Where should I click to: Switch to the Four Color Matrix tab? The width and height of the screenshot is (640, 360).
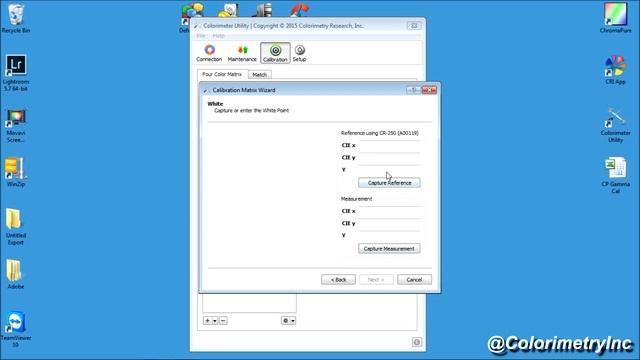(222, 74)
